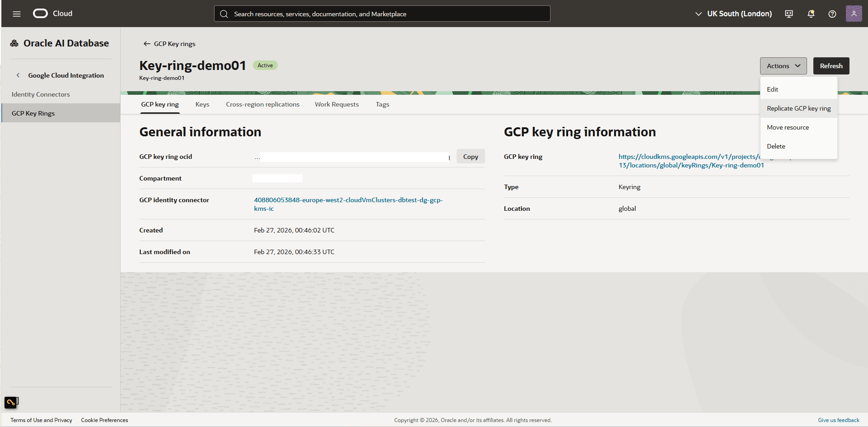
Task: Click the Oracle Cloud logo
Action: point(40,13)
